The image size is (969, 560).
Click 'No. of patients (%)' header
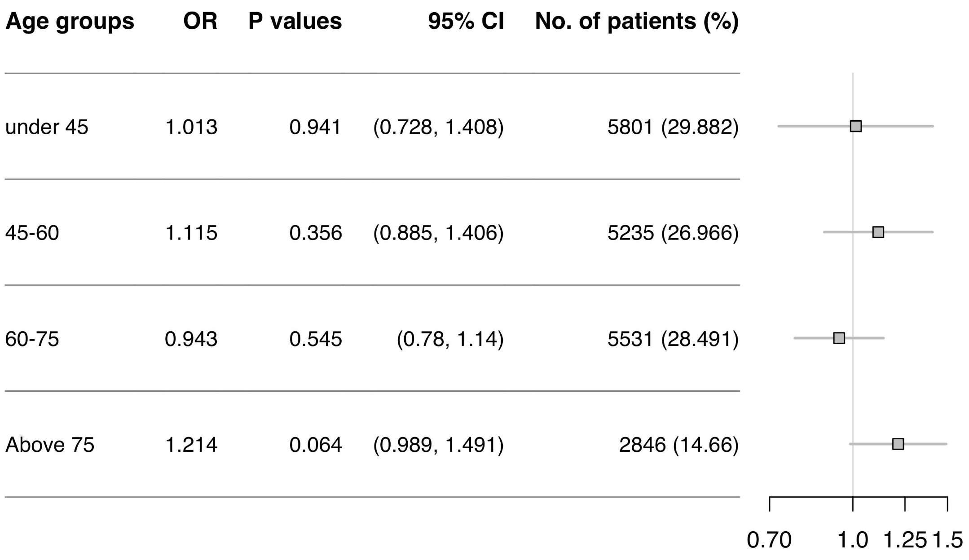(636, 21)
